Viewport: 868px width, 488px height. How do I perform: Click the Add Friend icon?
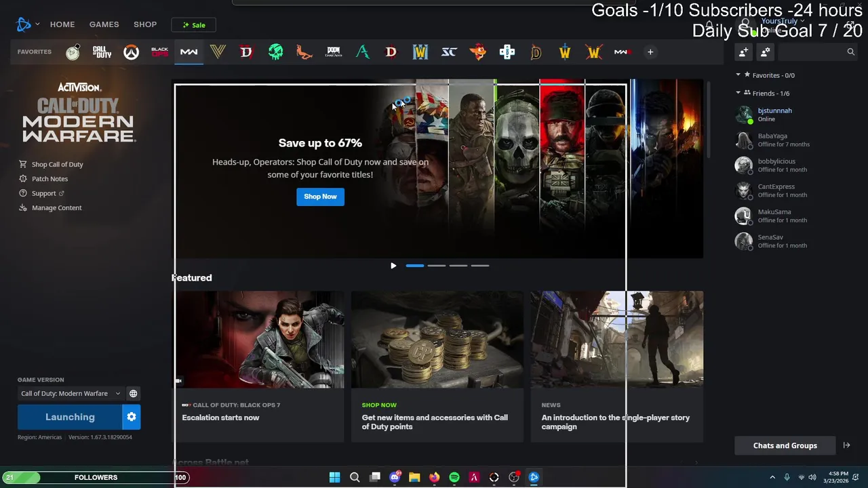coord(744,52)
